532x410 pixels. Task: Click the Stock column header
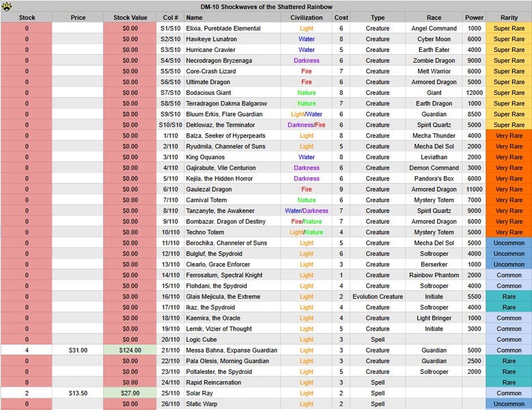[27, 18]
